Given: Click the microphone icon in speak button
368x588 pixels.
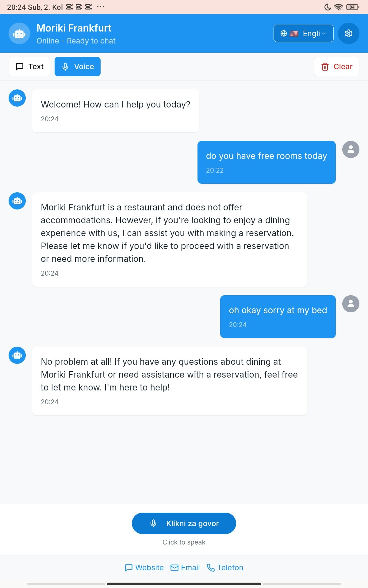Looking at the screenshot, I should tap(153, 523).
